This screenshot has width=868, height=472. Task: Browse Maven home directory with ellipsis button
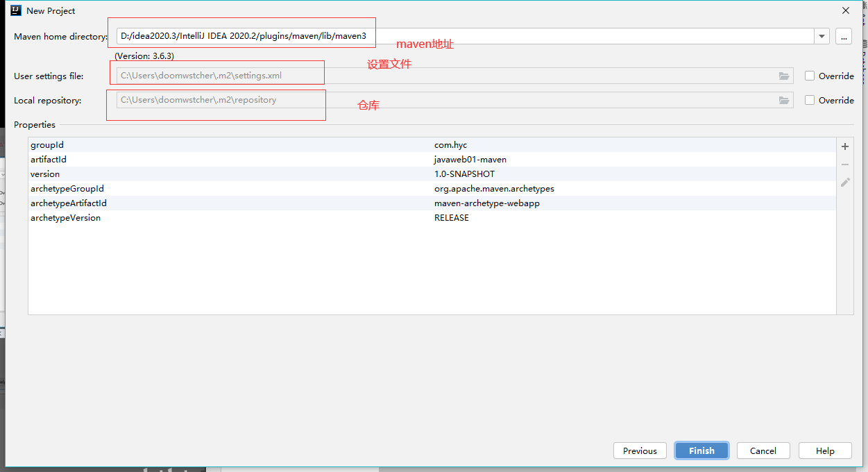pyautogui.click(x=843, y=36)
